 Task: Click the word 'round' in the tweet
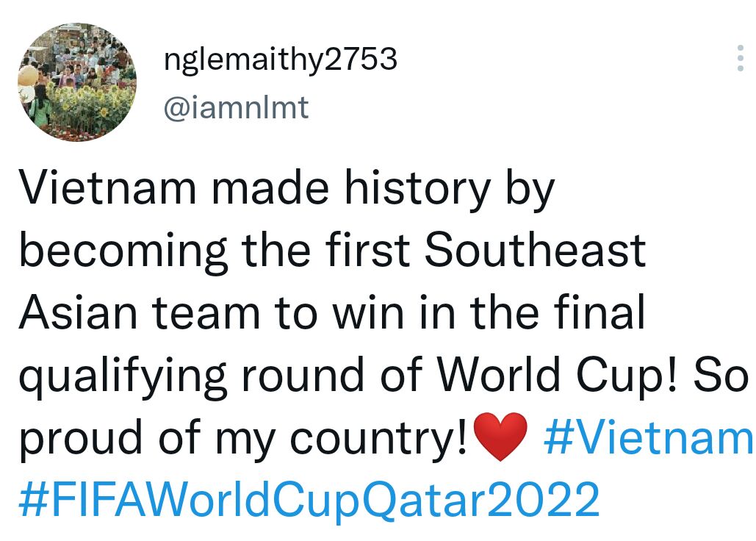tap(300, 376)
